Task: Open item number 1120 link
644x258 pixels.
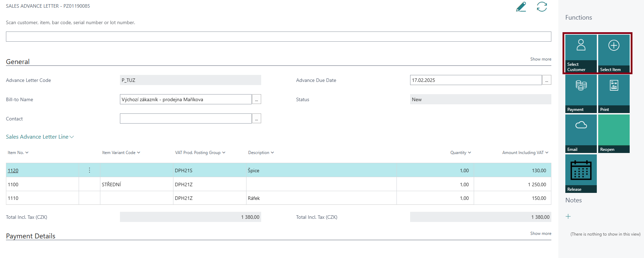Action: coord(13,170)
